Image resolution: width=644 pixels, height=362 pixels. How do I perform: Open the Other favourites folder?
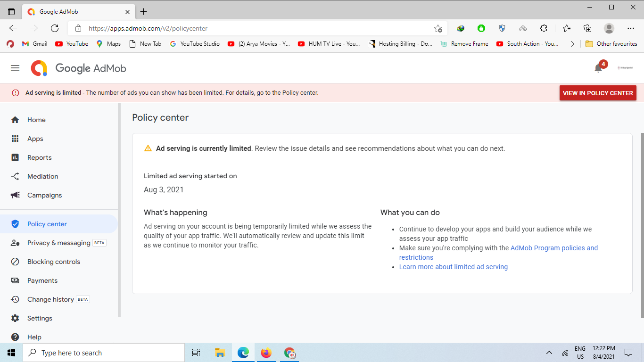pyautogui.click(x=611, y=44)
